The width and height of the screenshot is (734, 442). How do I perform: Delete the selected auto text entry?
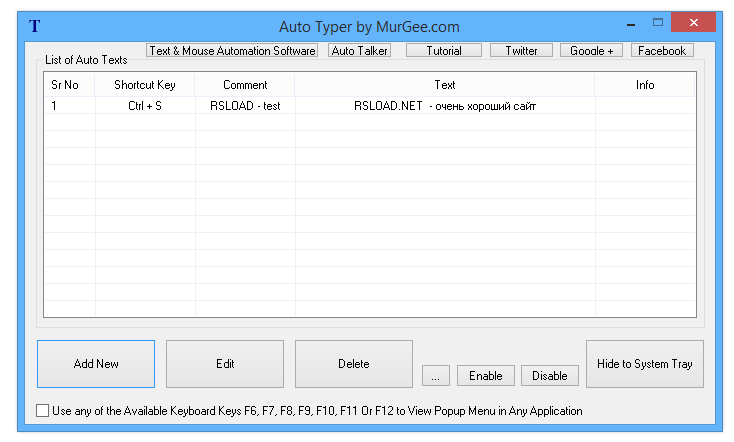pos(354,364)
